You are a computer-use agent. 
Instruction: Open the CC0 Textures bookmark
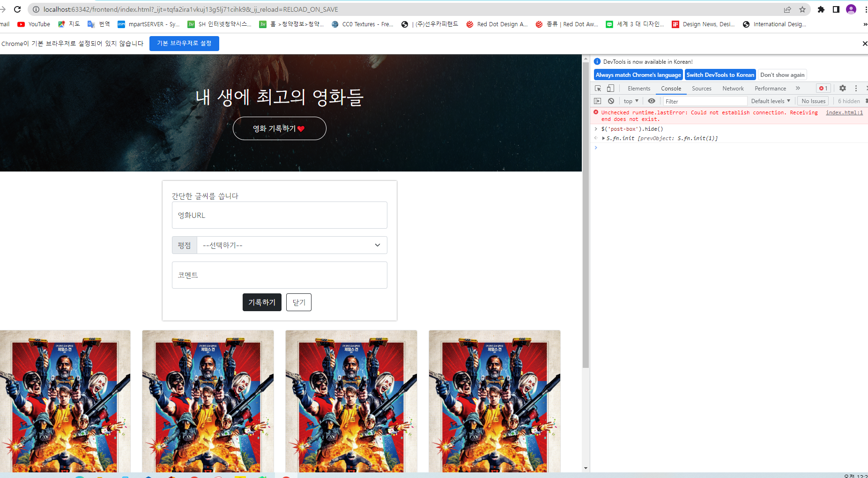point(363,24)
